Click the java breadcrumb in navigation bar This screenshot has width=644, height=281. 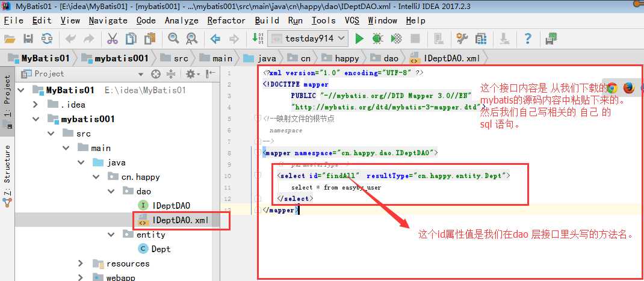coord(259,58)
